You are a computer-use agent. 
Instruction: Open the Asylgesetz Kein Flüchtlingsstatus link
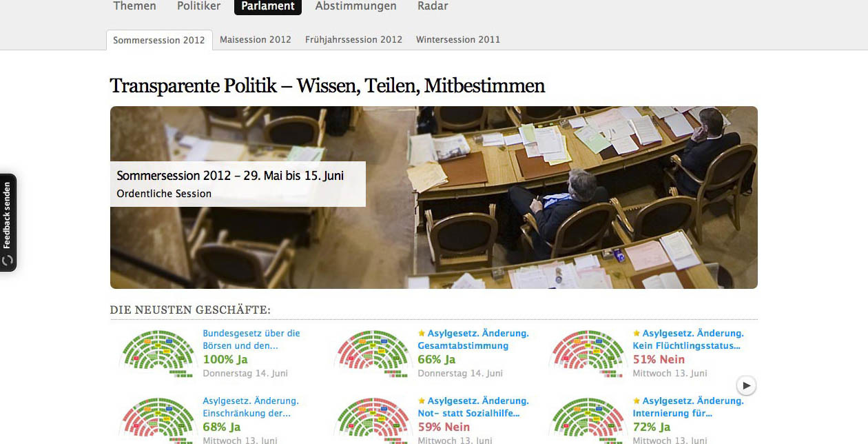(x=688, y=339)
